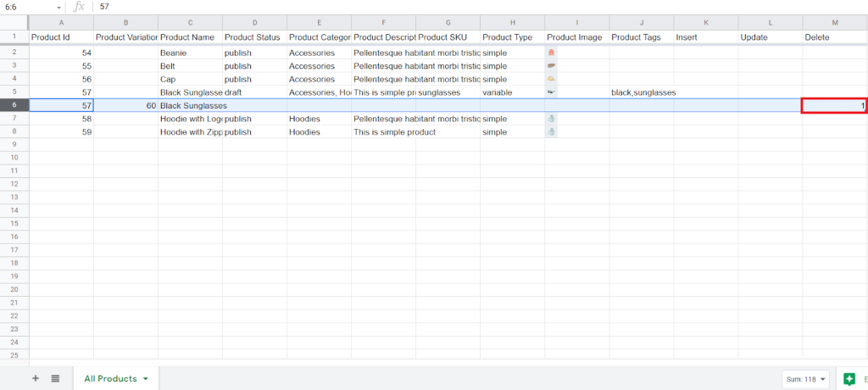The image size is (868, 390).
Task: Click the draft status cell
Action: point(254,92)
